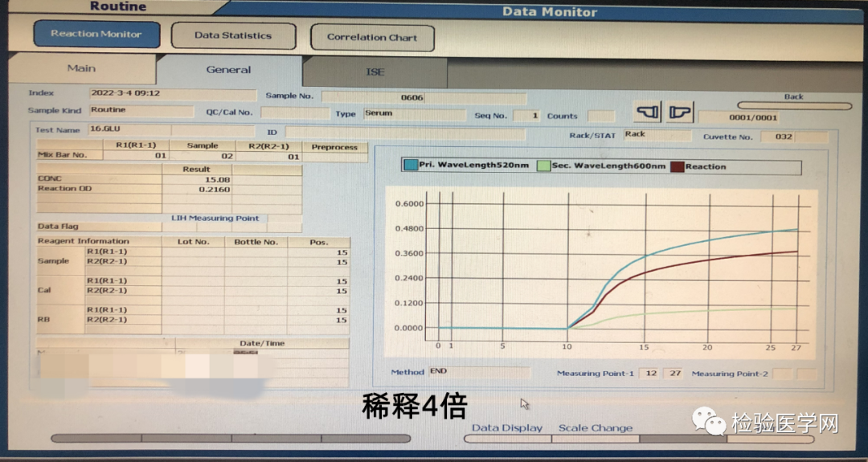Click the Sample No. field showing 0606
868x462 pixels.
coord(424,97)
